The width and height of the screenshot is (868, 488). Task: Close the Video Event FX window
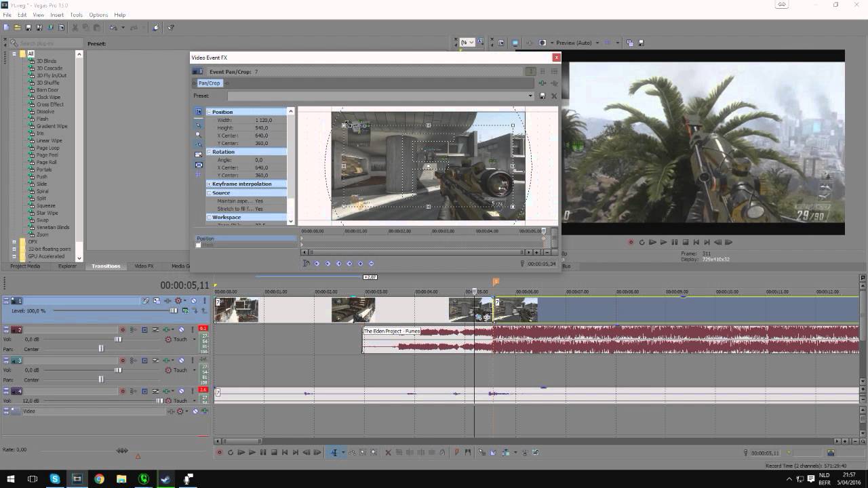pos(556,58)
